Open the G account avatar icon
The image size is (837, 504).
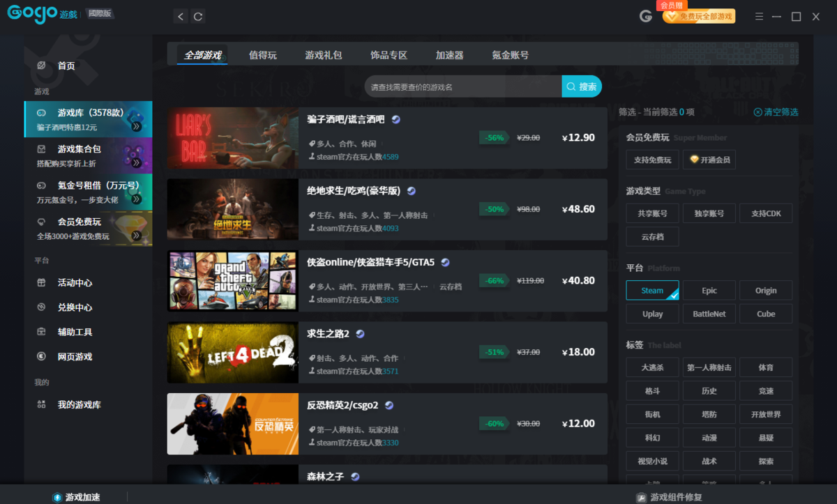pos(646,16)
